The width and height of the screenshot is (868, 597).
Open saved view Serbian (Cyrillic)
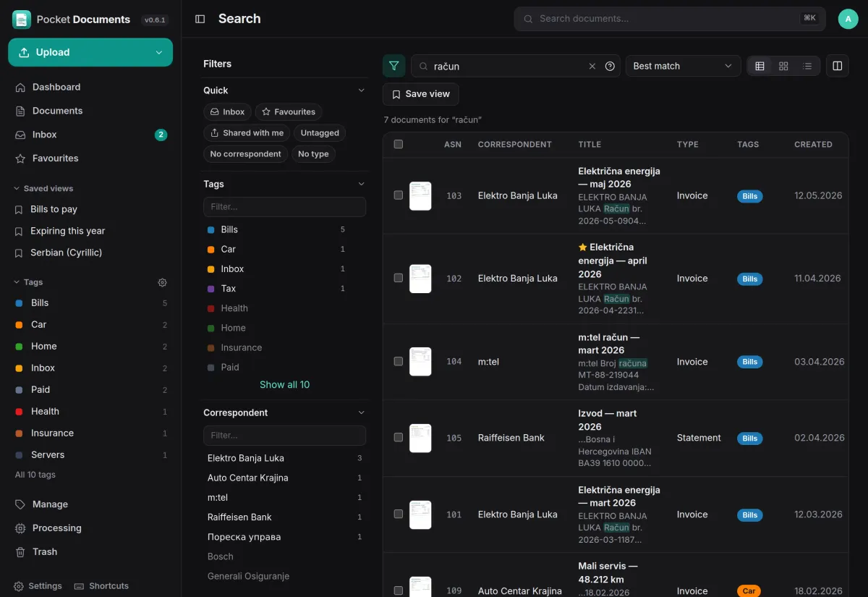tap(90, 253)
